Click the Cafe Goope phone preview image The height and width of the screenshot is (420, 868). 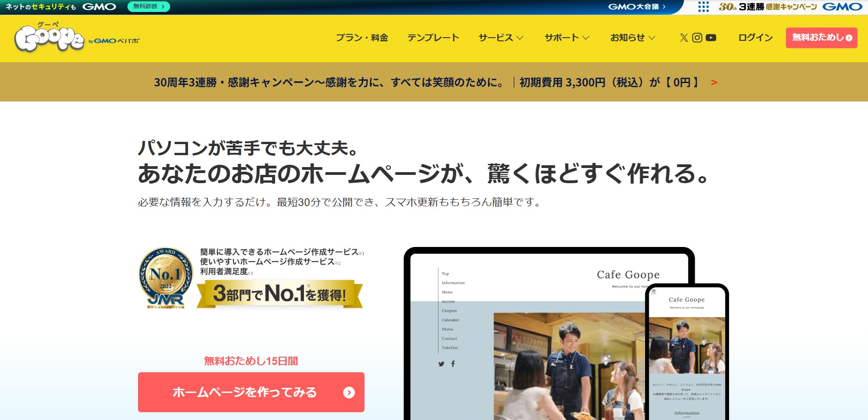(687, 345)
